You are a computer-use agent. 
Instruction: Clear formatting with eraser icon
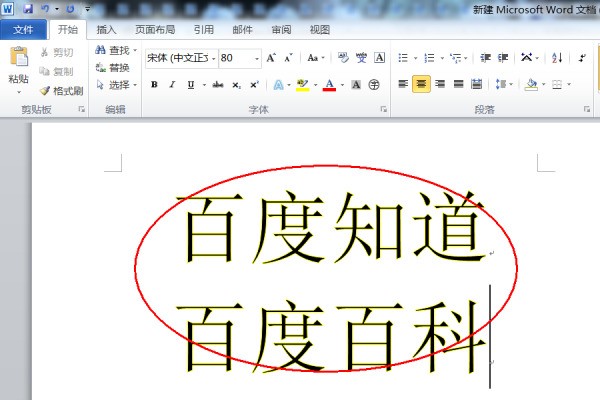point(343,58)
